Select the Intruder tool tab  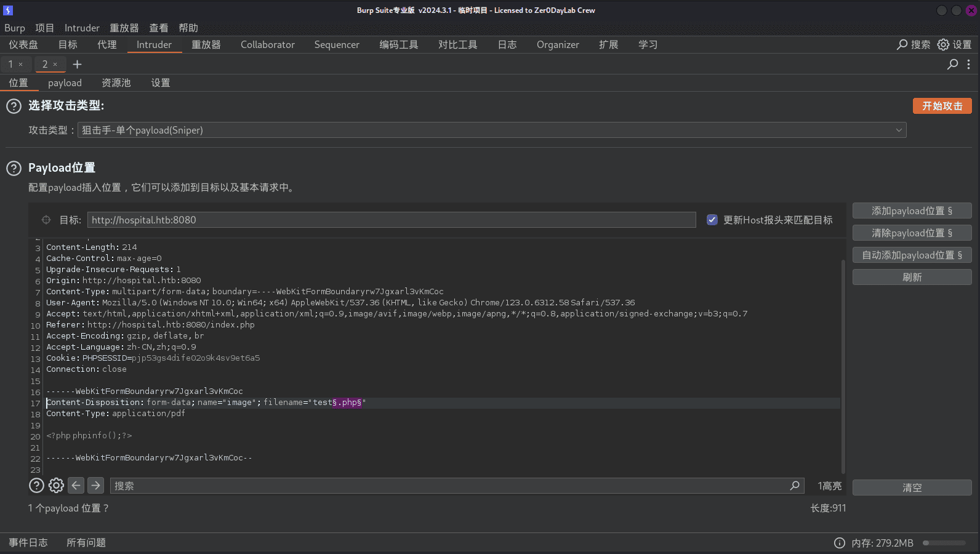click(x=154, y=44)
